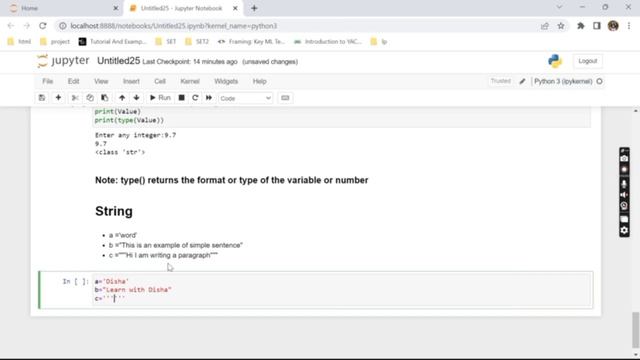The image size is (640, 360).
Task: Run the current cell
Action: (x=160, y=98)
